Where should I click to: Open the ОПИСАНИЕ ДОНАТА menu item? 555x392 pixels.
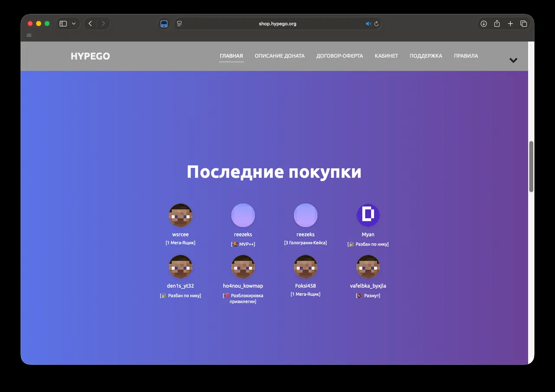280,56
